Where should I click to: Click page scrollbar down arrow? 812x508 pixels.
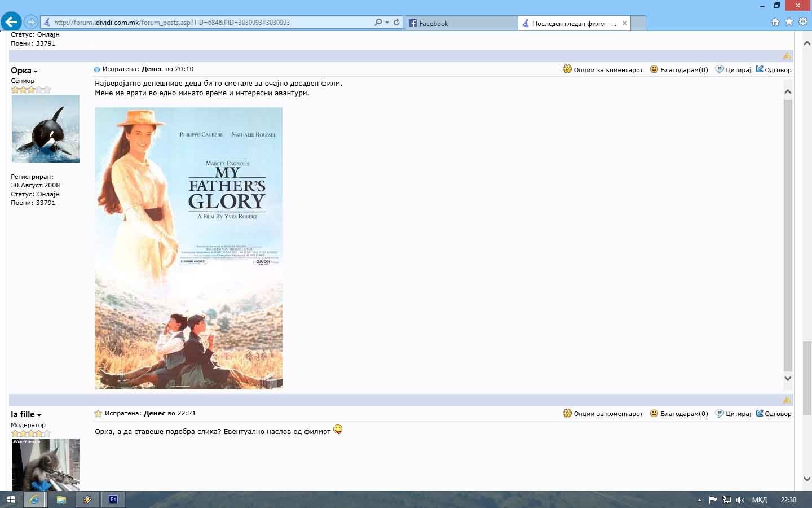807,479
